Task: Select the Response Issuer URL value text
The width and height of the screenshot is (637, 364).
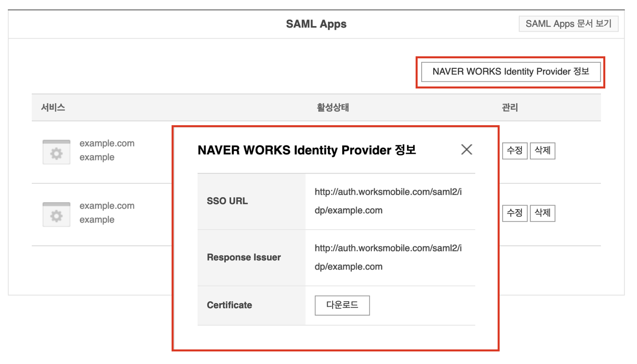Action: 387,257
